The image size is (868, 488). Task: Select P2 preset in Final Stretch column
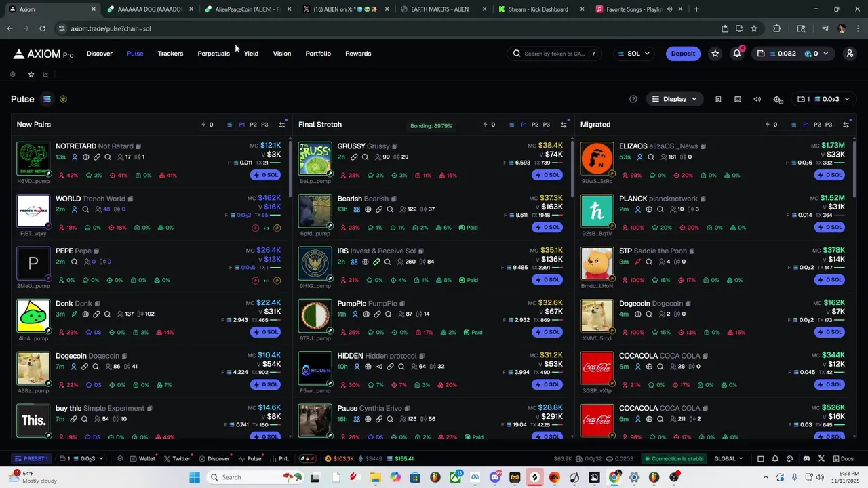click(x=535, y=125)
